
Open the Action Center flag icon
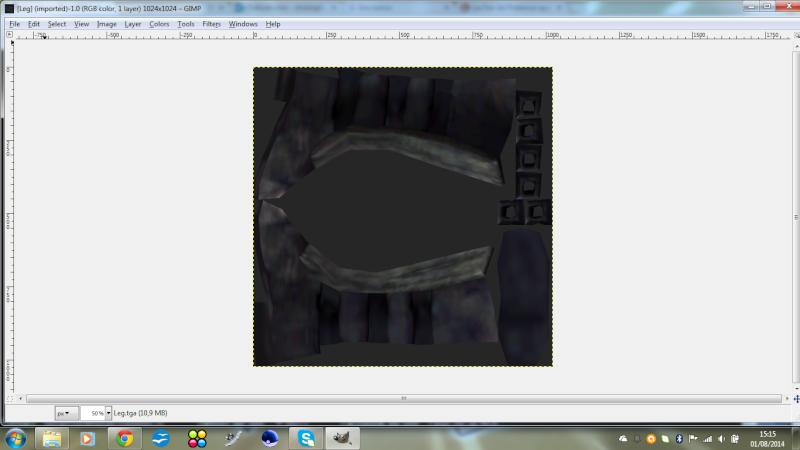point(693,439)
